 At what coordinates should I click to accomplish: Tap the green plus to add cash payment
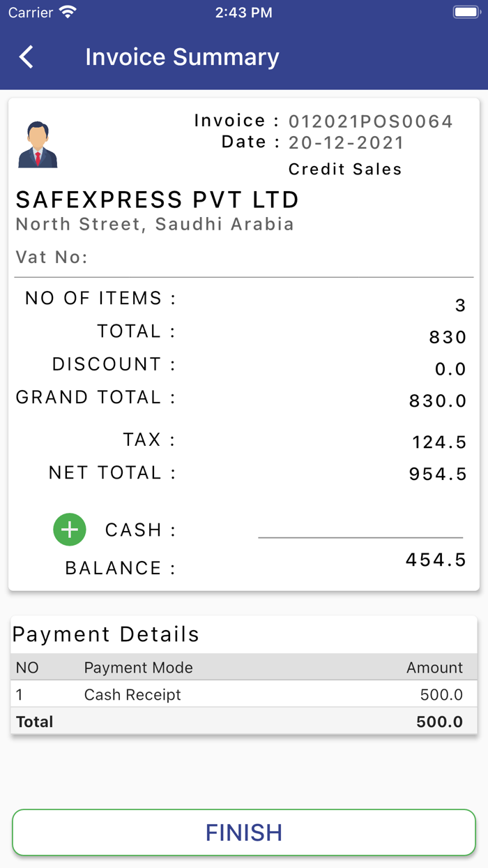(x=69, y=530)
